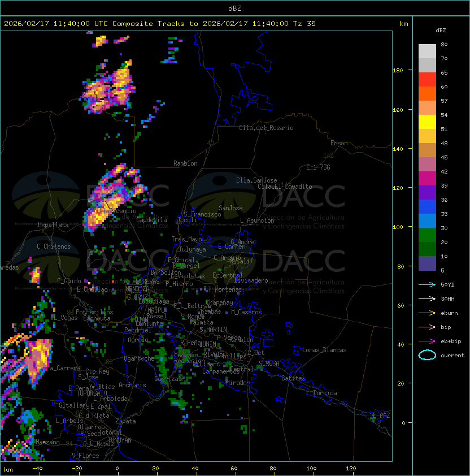Click the pink bip arrow in legend
This screenshot has height=476, width=470.
[x=427, y=327]
